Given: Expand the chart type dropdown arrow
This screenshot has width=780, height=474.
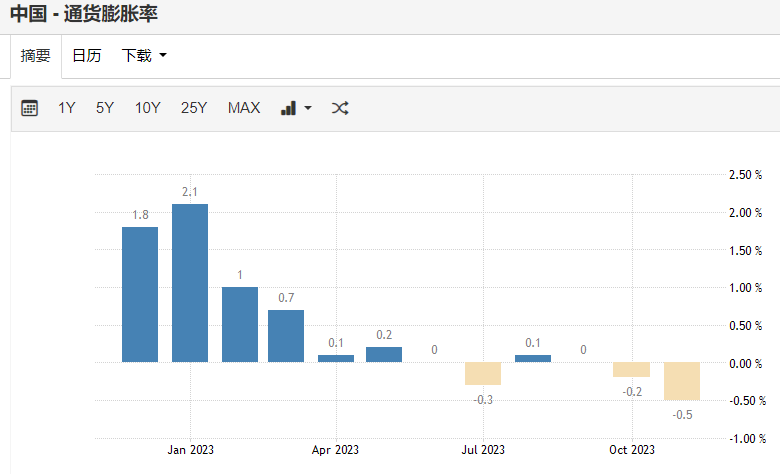Looking at the screenshot, I should [x=308, y=108].
